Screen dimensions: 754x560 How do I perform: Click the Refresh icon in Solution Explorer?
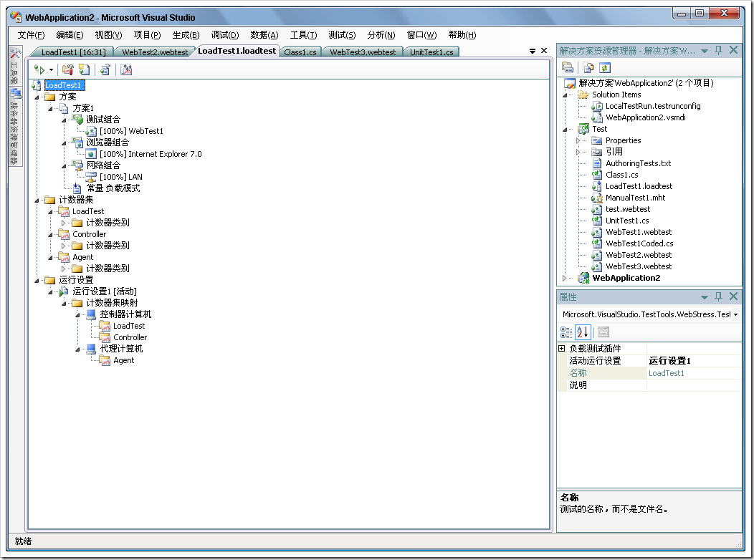point(605,68)
